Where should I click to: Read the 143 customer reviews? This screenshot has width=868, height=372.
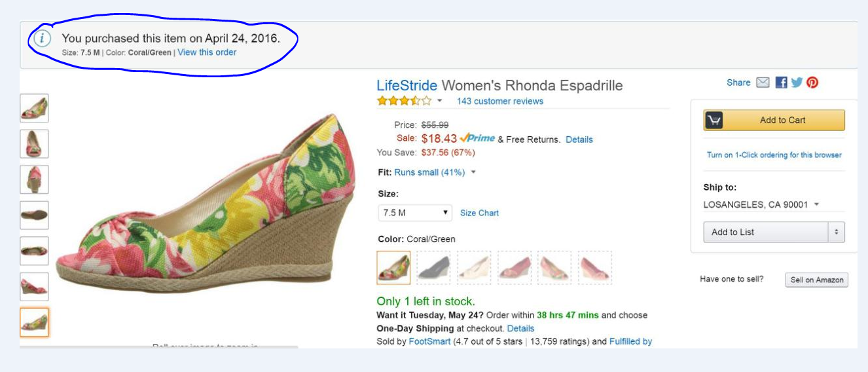point(500,101)
